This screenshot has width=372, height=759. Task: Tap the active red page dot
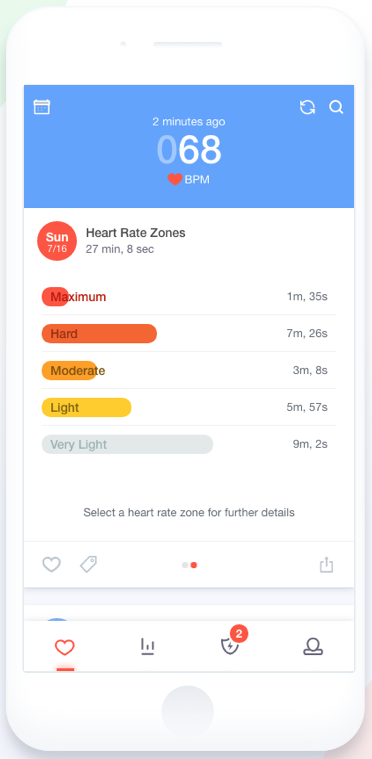pos(193,565)
